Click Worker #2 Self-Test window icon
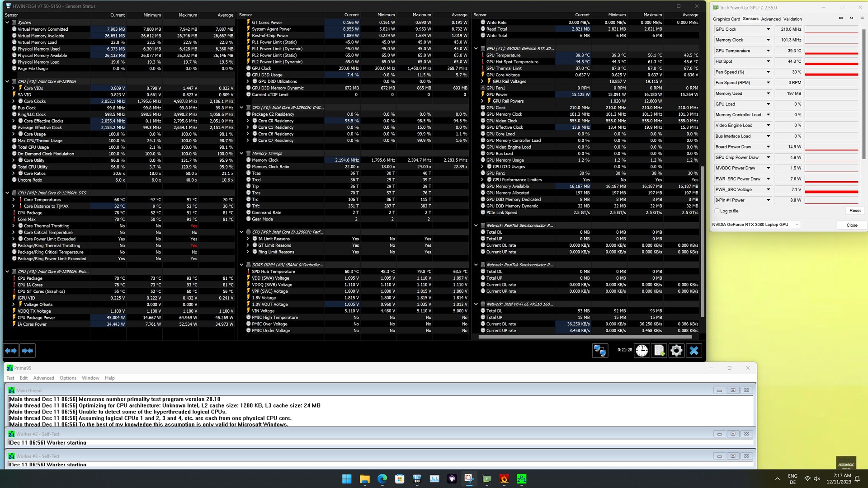 pos(11,434)
